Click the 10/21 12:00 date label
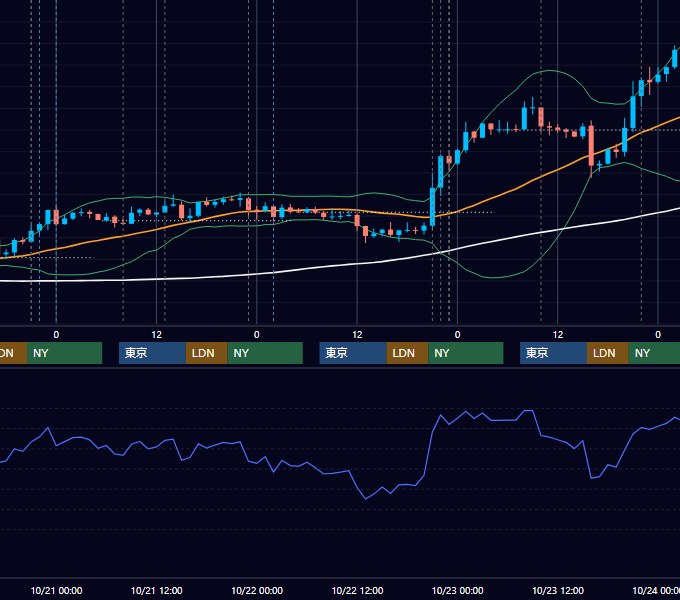This screenshot has height=600, width=680. pos(157,590)
